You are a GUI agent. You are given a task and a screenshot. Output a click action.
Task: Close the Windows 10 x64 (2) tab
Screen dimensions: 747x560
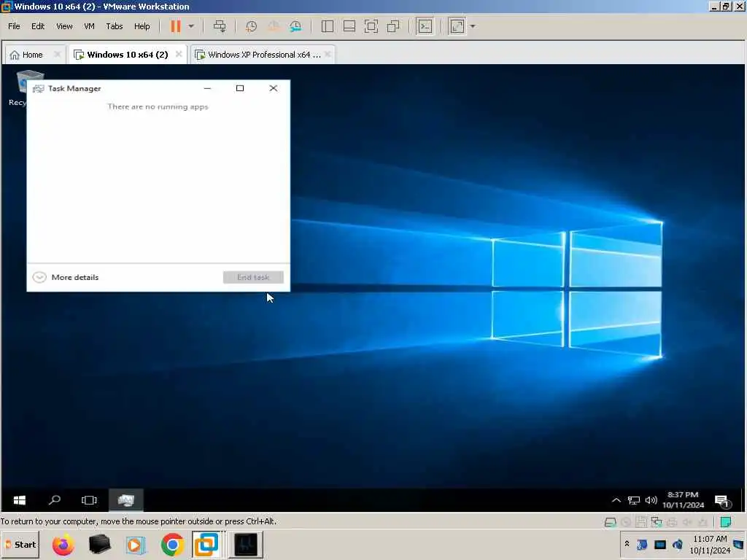coord(179,54)
